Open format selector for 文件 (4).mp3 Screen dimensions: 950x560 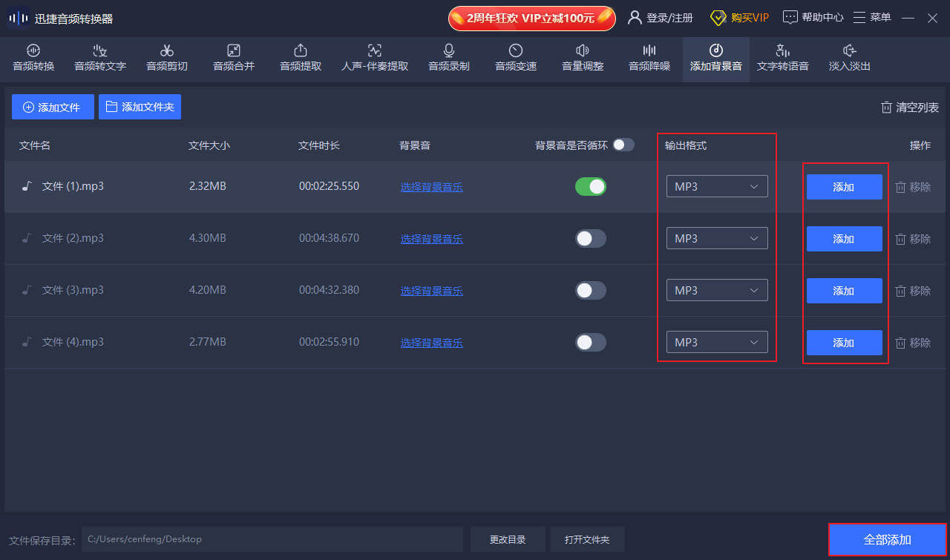tap(717, 342)
